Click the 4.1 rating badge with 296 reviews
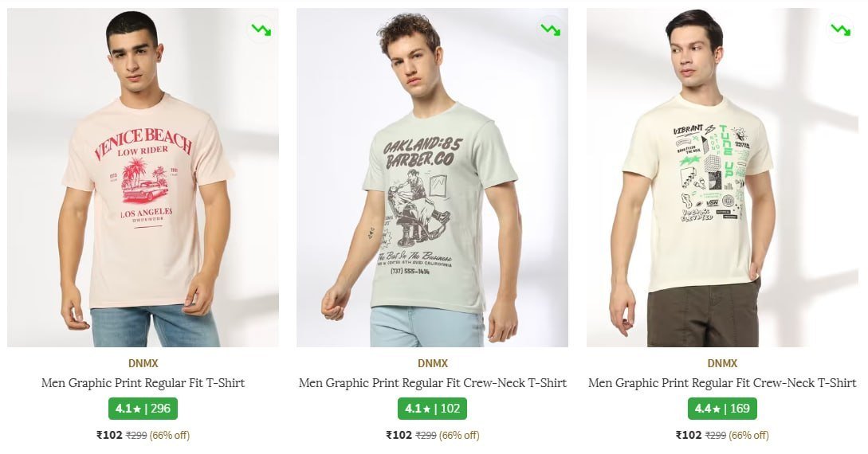868x454 pixels. [143, 409]
